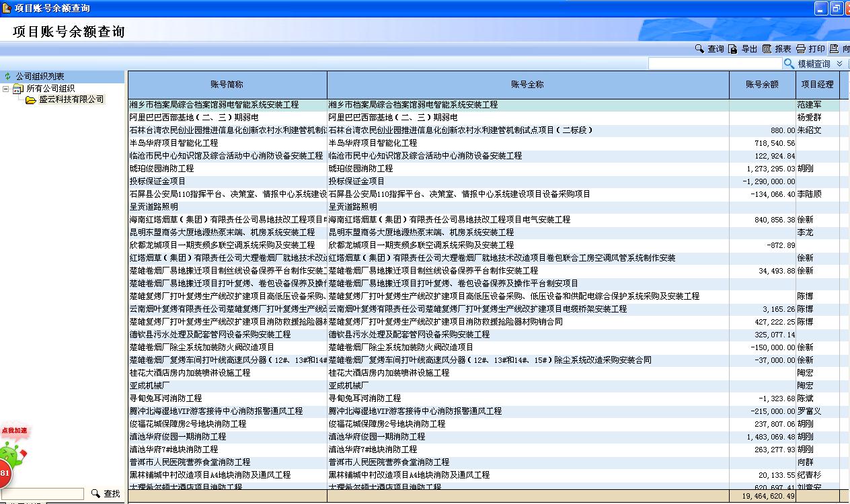Click the fuzzy search input field
850x504 pixels.
click(714, 64)
